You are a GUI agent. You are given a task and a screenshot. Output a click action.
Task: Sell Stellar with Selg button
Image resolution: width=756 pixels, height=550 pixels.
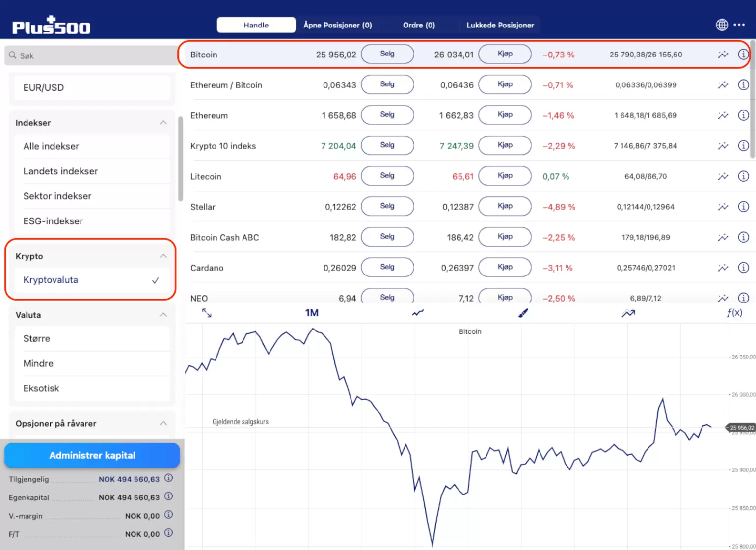tap(387, 206)
